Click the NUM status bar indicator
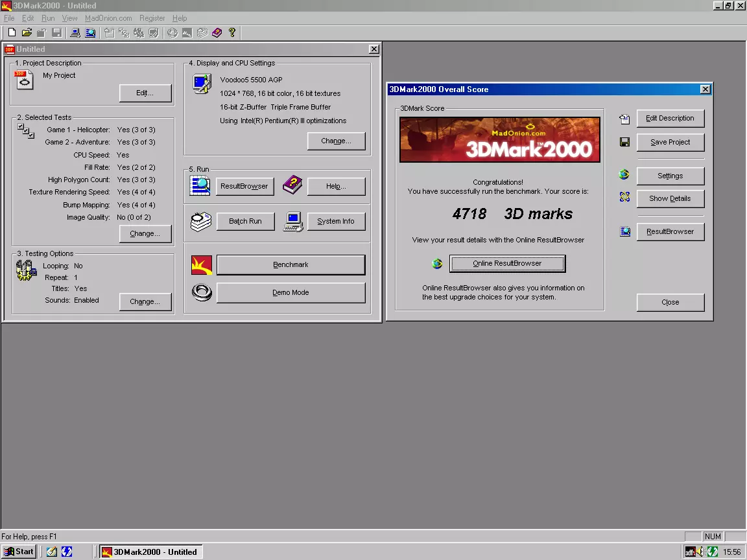The height and width of the screenshot is (560, 747). point(713,537)
